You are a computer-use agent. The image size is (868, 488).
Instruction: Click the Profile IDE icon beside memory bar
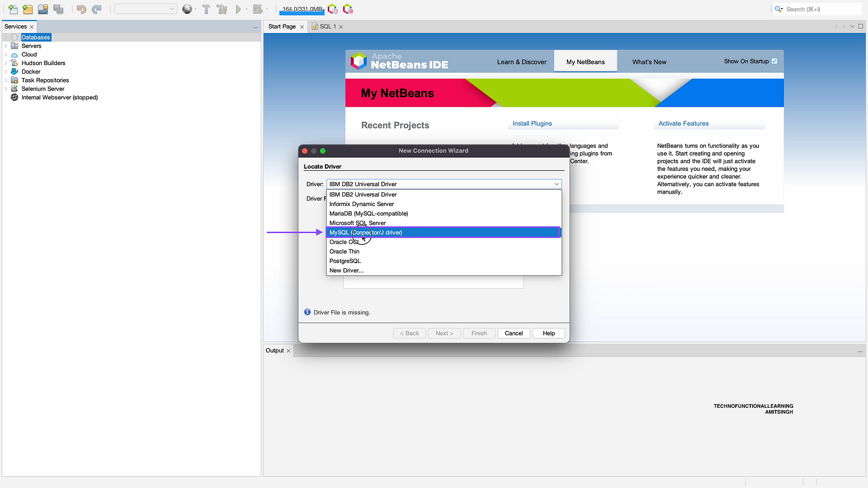coord(333,9)
